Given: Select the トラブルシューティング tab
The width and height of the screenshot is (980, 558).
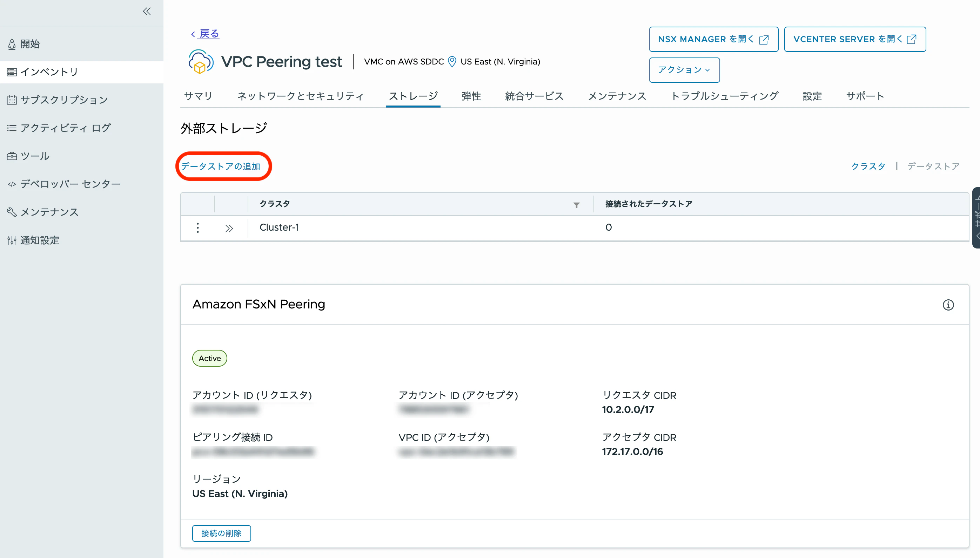Looking at the screenshot, I should coord(724,96).
